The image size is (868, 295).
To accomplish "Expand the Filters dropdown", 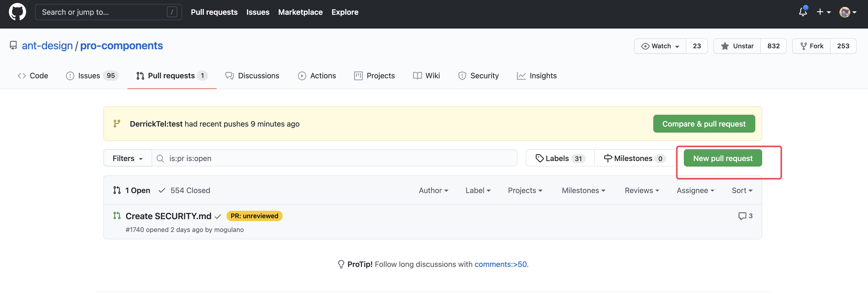I will [127, 158].
